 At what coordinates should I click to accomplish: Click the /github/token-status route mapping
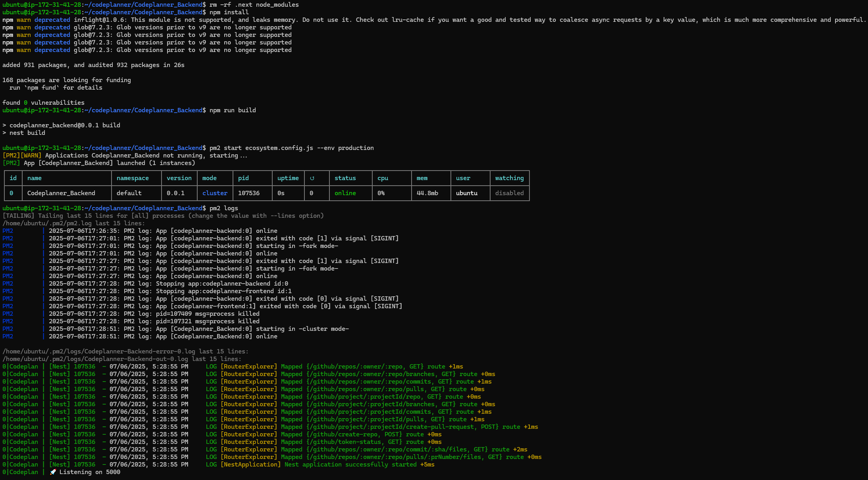pos(354,442)
